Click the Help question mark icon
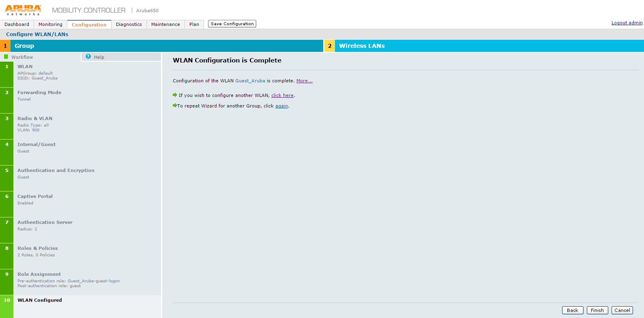Viewport: 644px width, 318px height. 88,57
